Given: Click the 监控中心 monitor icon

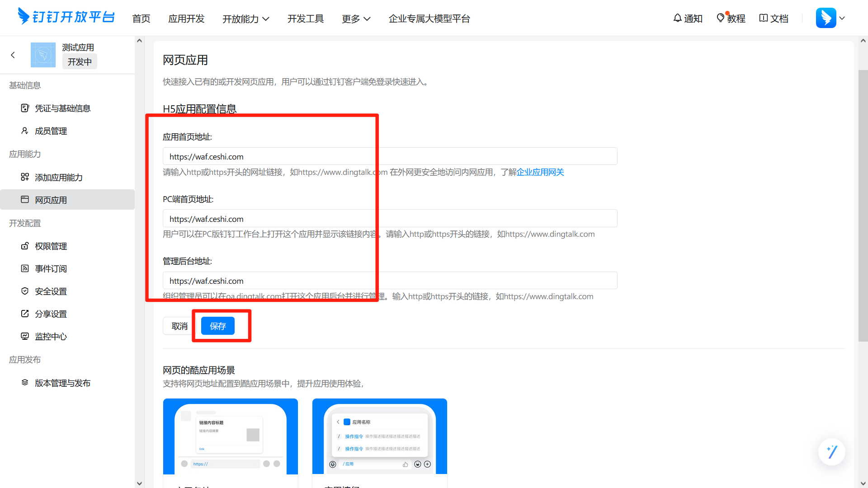Looking at the screenshot, I should [25, 336].
